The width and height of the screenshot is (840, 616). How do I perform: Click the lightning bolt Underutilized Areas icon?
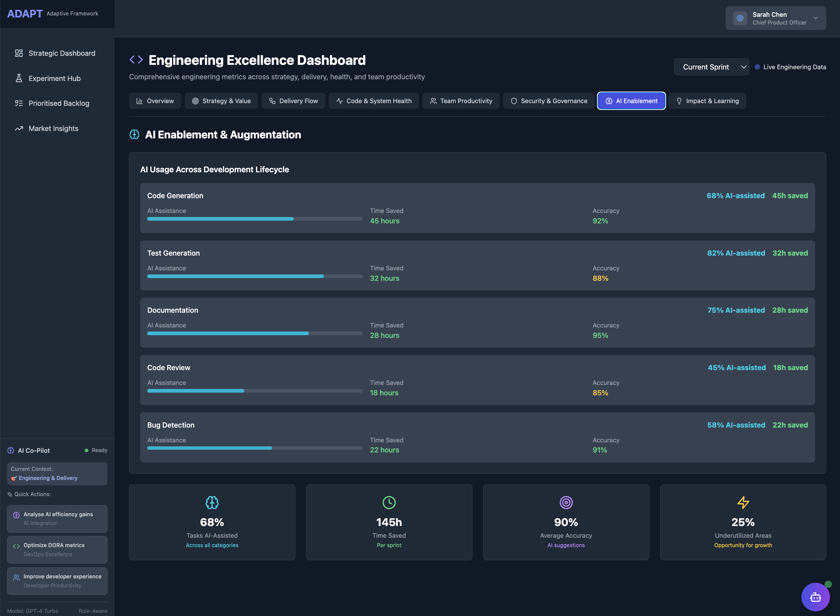[743, 503]
